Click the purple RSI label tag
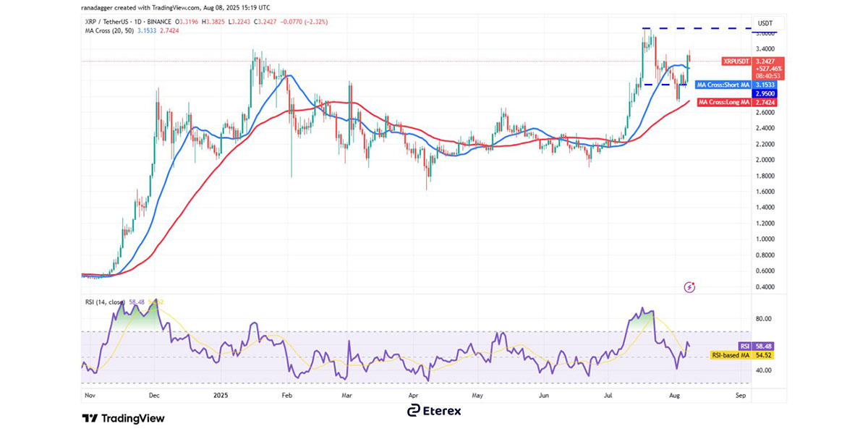The image size is (868, 434). 744,346
